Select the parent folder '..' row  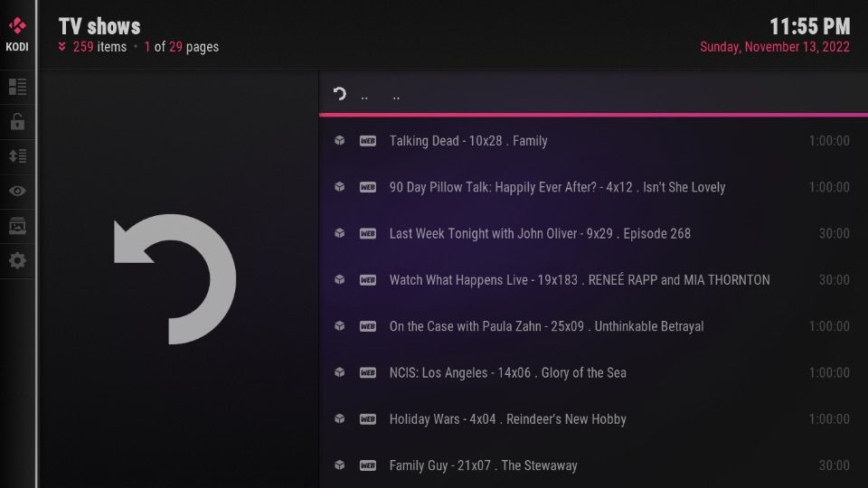tap(593, 94)
